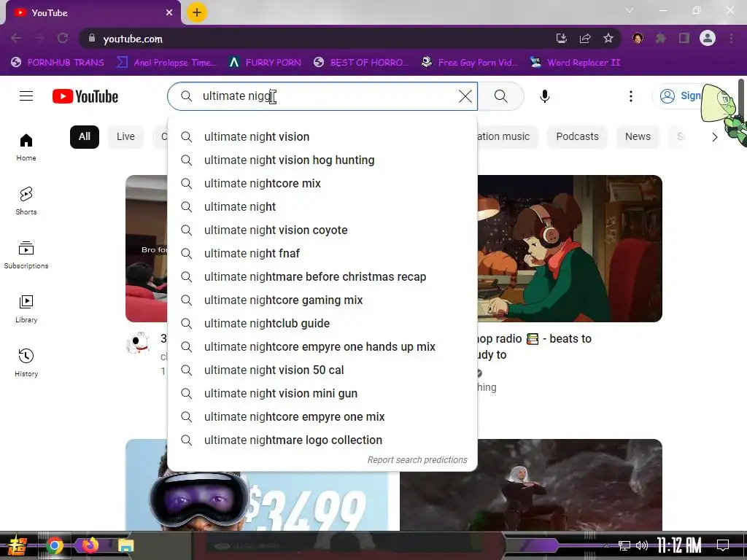
Task: Select the News filter chip
Action: 638,136
